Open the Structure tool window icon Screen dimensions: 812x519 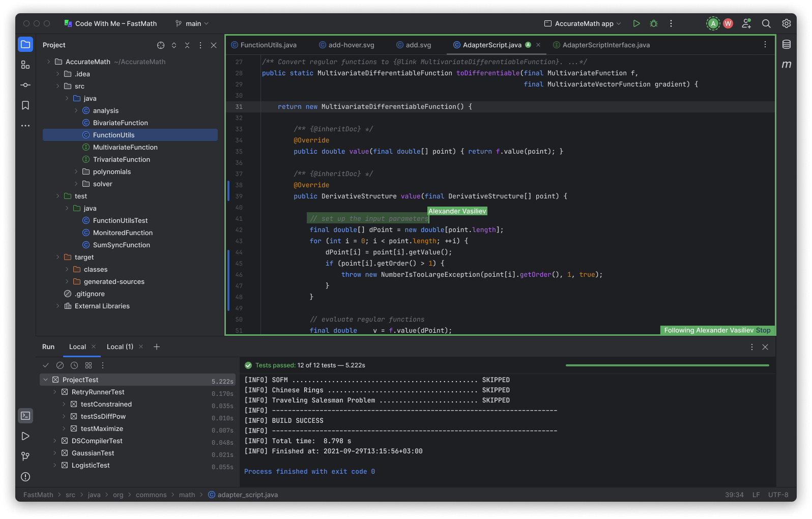tap(25, 65)
